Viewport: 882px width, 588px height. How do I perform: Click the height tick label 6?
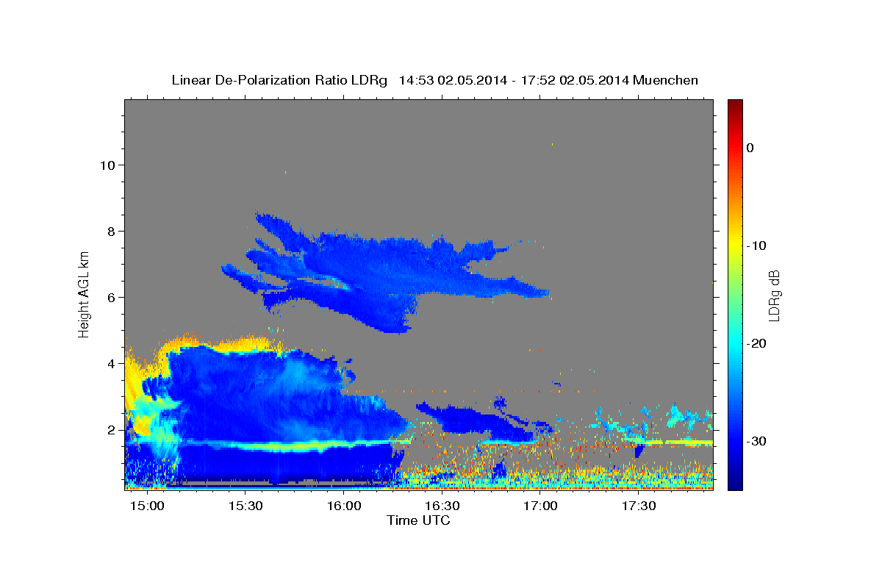click(111, 297)
